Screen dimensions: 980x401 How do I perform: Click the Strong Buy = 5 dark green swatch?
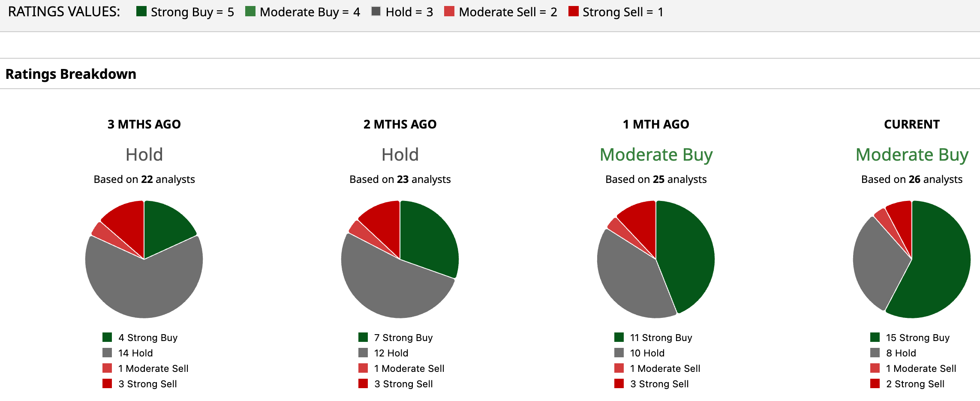pos(141,12)
